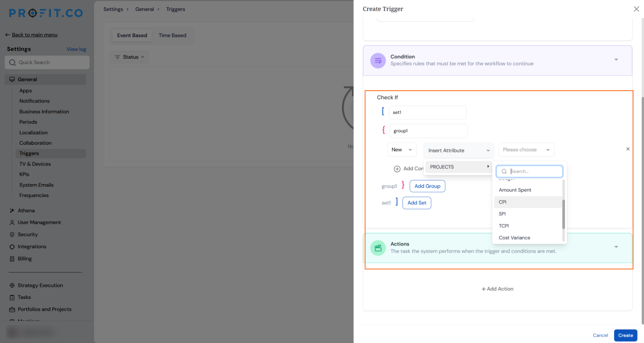644x343 pixels.
Task: Open the Status filter dropdown
Action: point(129,57)
